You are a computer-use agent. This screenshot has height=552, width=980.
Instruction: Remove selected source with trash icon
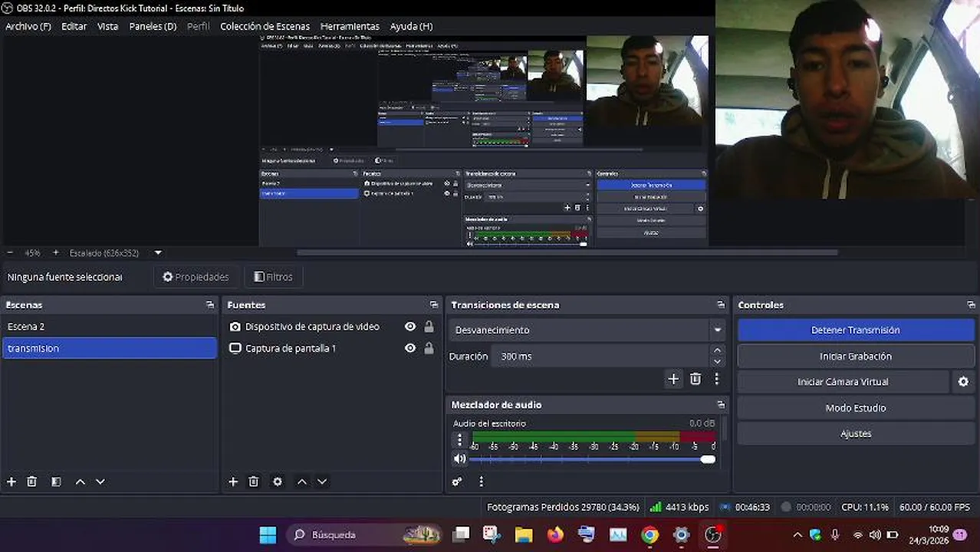[x=254, y=481]
